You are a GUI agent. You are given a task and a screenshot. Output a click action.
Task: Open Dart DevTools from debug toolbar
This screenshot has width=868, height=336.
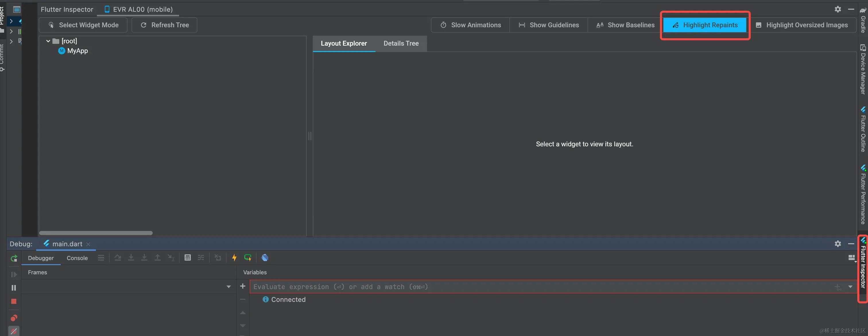[265, 258]
